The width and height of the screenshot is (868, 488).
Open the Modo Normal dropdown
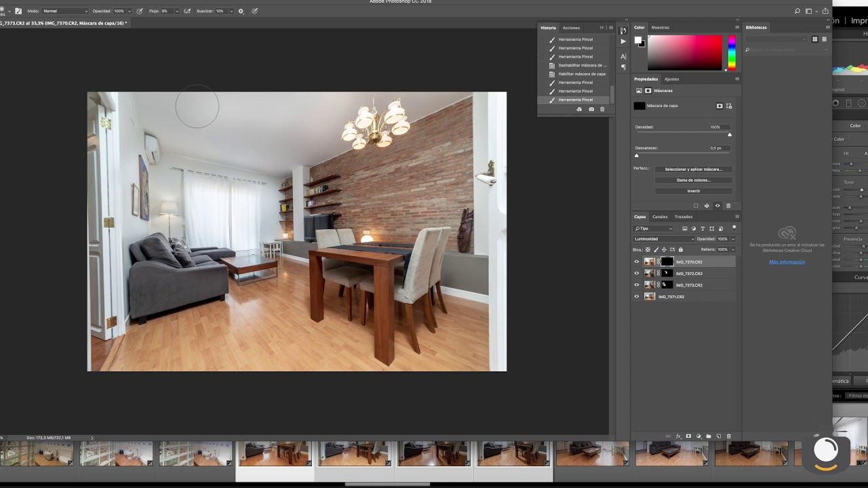(65, 11)
